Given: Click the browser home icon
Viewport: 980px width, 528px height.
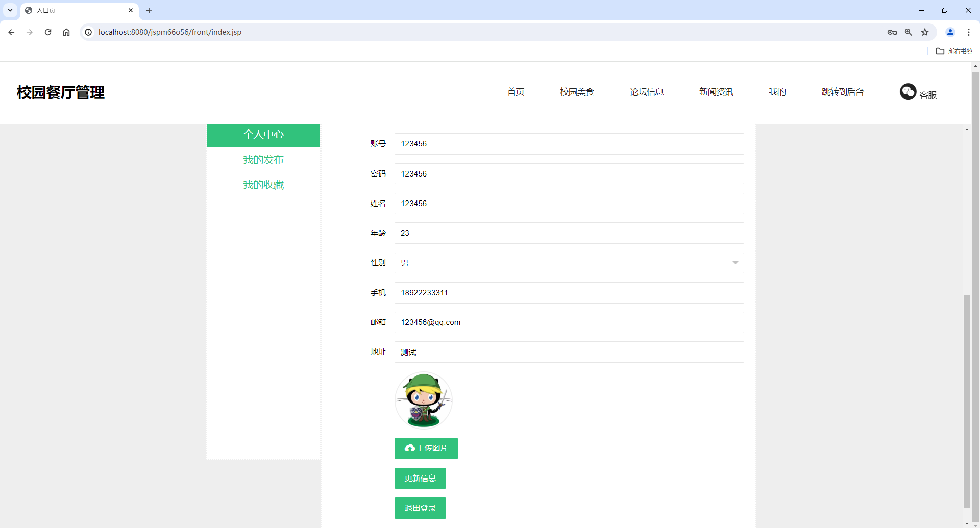Looking at the screenshot, I should click(66, 32).
